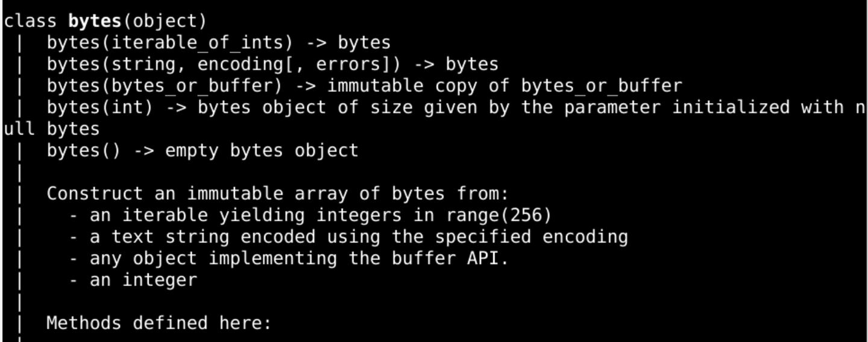The image size is (868, 342).
Task: Click the bold word bytes in class header
Action: coord(95,21)
